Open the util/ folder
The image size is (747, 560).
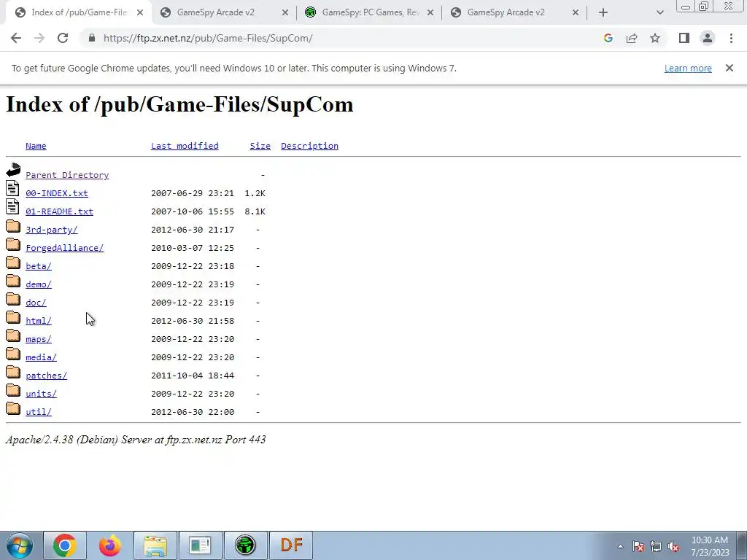(39, 412)
